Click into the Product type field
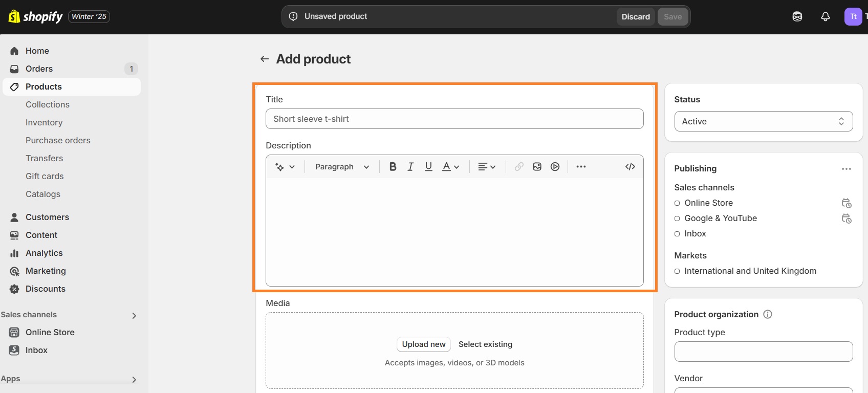 [764, 352]
